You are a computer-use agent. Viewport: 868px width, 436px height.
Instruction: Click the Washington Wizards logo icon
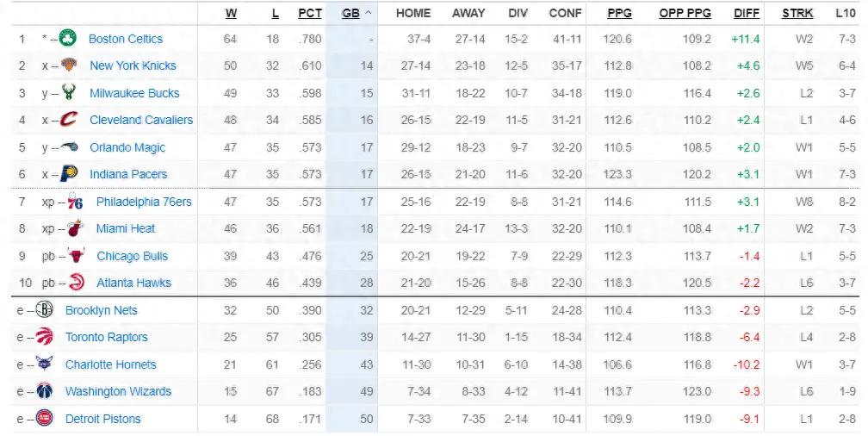[x=44, y=390]
